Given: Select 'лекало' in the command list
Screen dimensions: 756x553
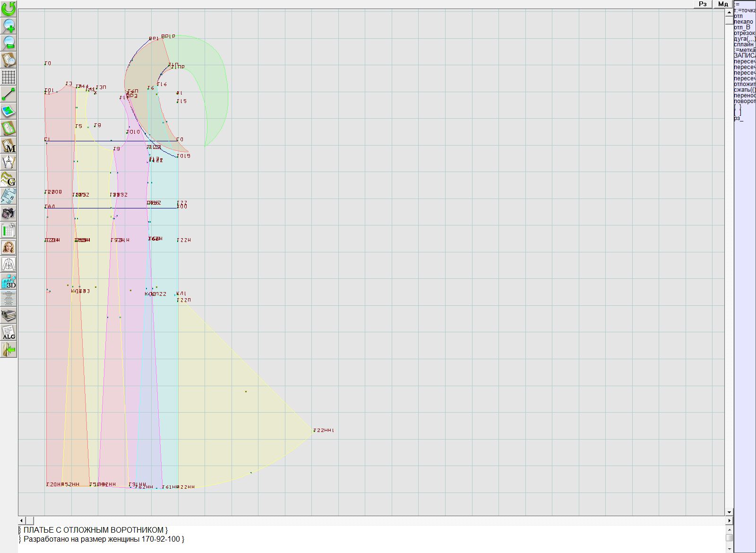Looking at the screenshot, I should (744, 22).
